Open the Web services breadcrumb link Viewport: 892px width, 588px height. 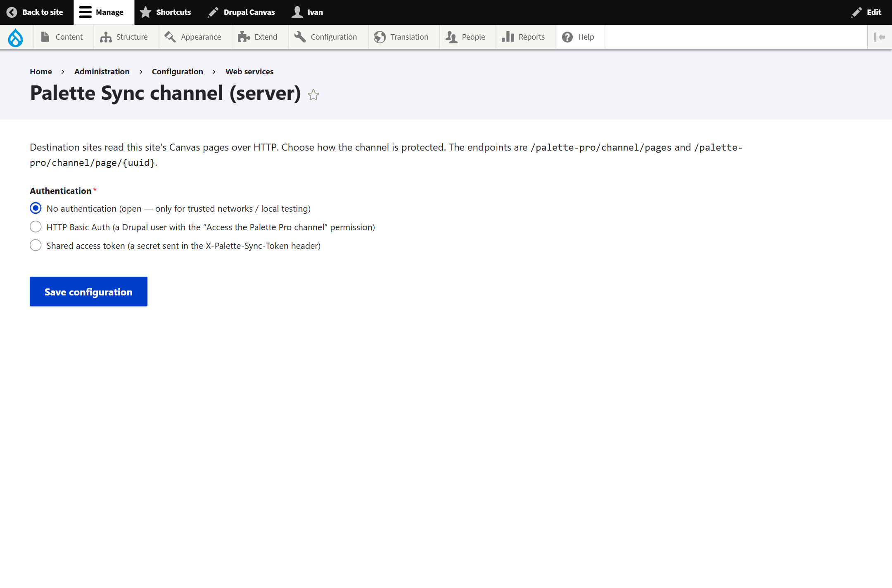click(249, 71)
